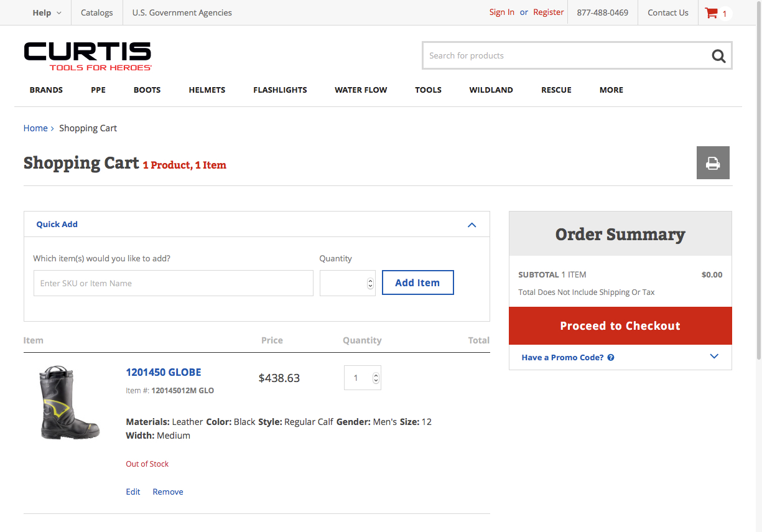The width and height of the screenshot is (762, 532).
Task: Open the Help dropdown menu
Action: click(47, 12)
